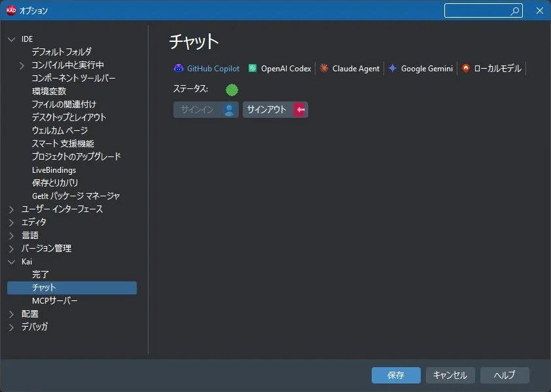Click the Google Gemini sparkle icon
Image resolution: width=551 pixels, height=392 pixels.
point(393,68)
